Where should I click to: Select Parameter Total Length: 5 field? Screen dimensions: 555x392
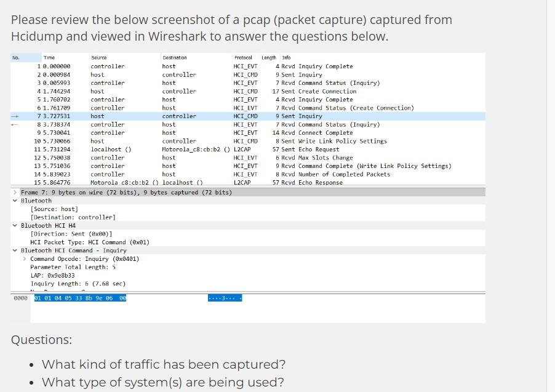(73, 267)
